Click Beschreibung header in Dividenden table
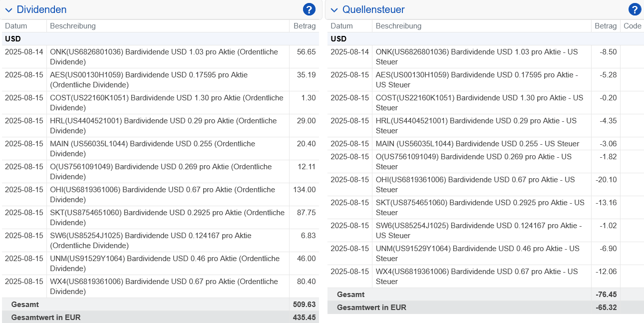 (73, 26)
